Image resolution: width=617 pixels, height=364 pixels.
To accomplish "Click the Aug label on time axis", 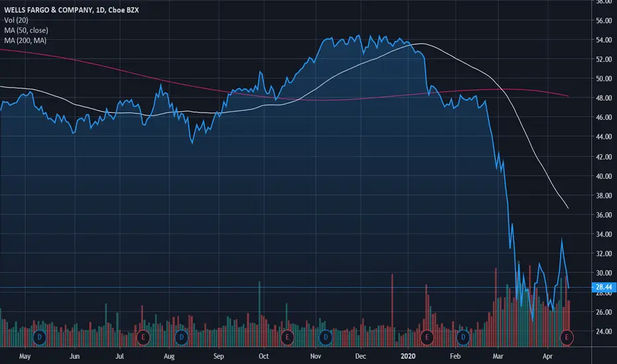I will click(169, 356).
